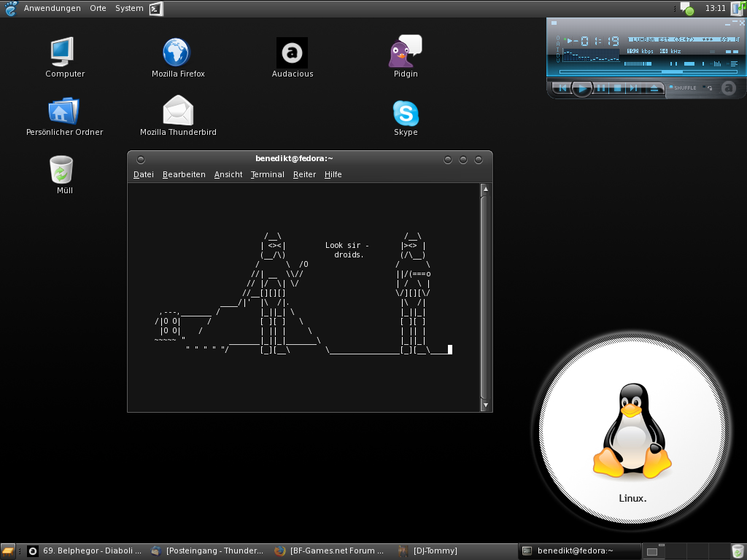
Task: Click the terminal window menu button
Action: (141, 160)
